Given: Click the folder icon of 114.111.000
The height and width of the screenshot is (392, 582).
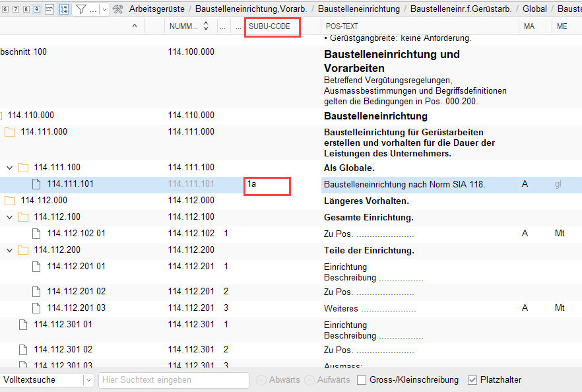Looking at the screenshot, I should pos(10,132).
